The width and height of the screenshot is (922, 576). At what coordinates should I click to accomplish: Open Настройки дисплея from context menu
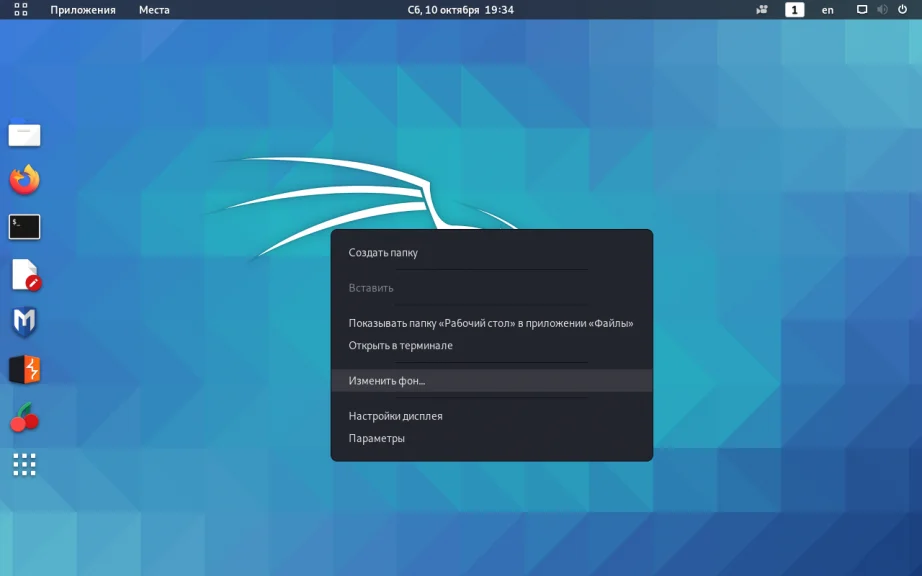pyautogui.click(x=492, y=416)
